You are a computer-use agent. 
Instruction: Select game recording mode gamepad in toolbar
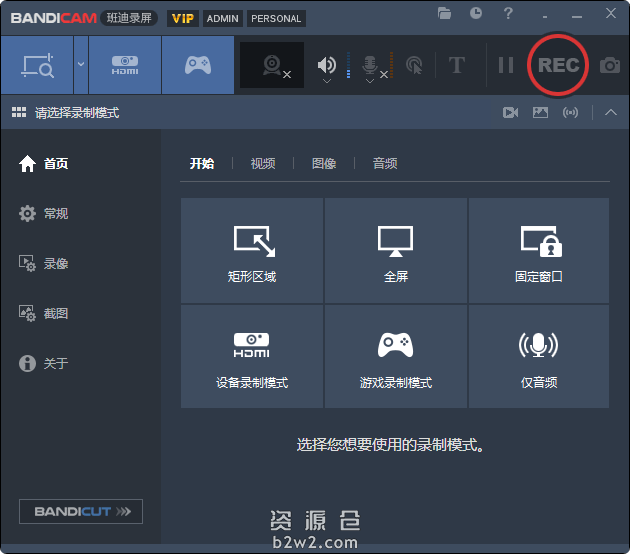198,65
